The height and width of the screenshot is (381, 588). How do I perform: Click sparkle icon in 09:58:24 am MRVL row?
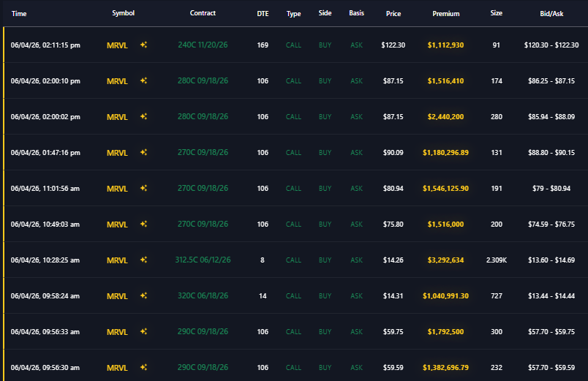pos(143,295)
